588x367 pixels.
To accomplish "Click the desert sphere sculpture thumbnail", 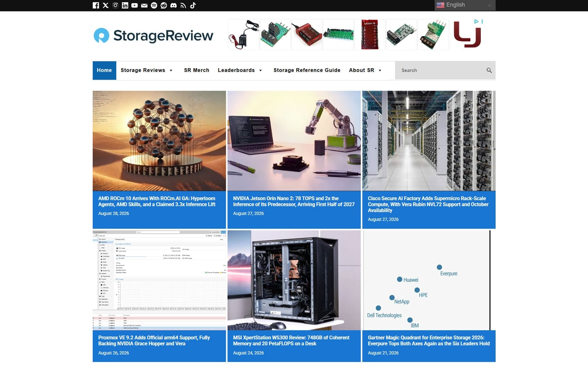I will point(159,141).
